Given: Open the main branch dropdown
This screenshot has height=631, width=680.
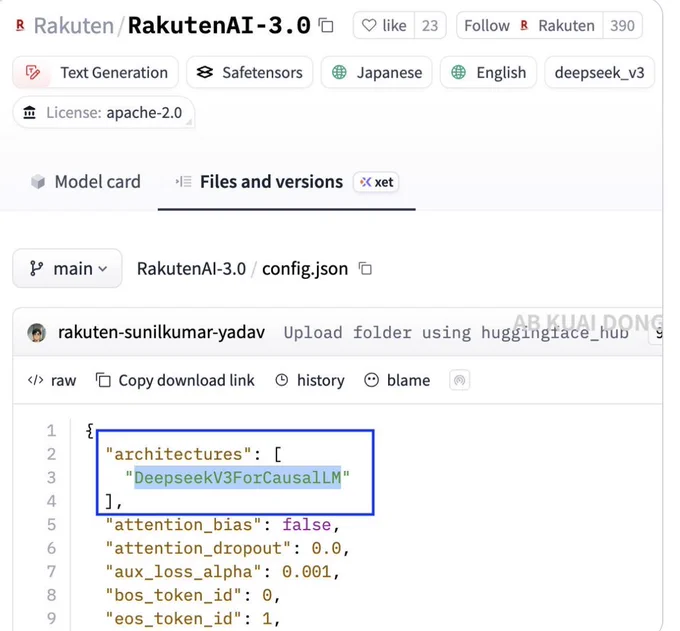Looking at the screenshot, I should [x=67, y=268].
